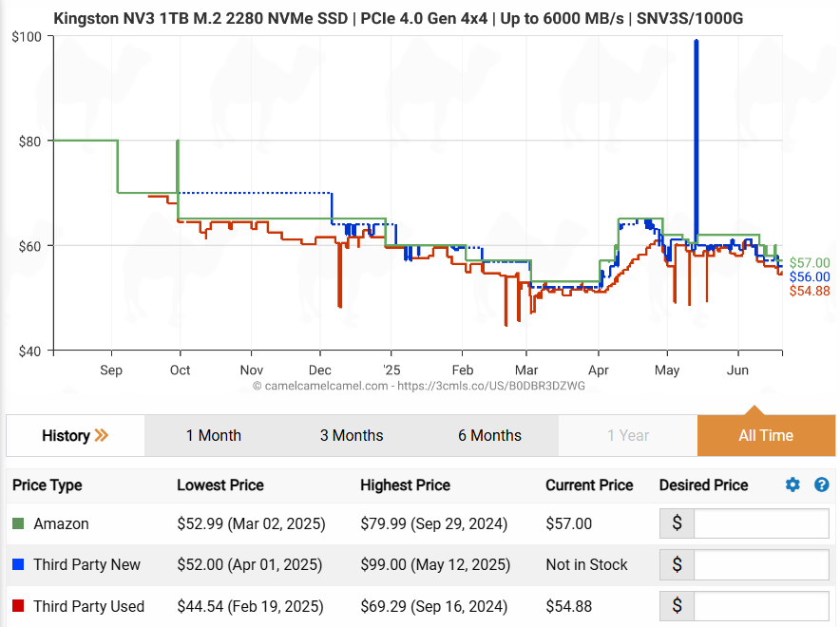This screenshot has height=627, width=840.
Task: Click the dollar sign beside Amazon price input
Action: coord(677,523)
